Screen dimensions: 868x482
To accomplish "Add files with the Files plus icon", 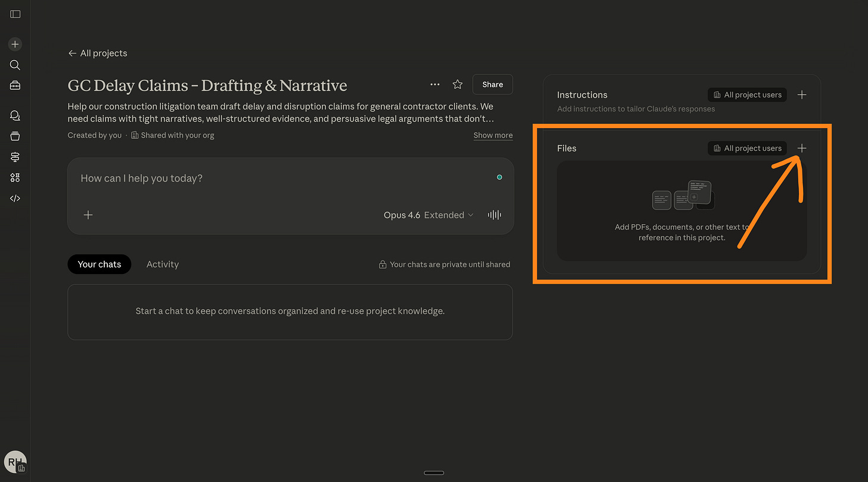I will 802,148.
